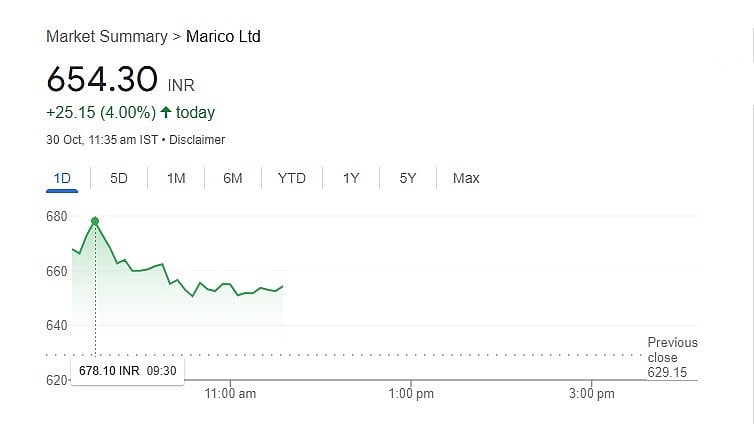
Task: Click the Previous close 629.15 label
Action: (672, 357)
